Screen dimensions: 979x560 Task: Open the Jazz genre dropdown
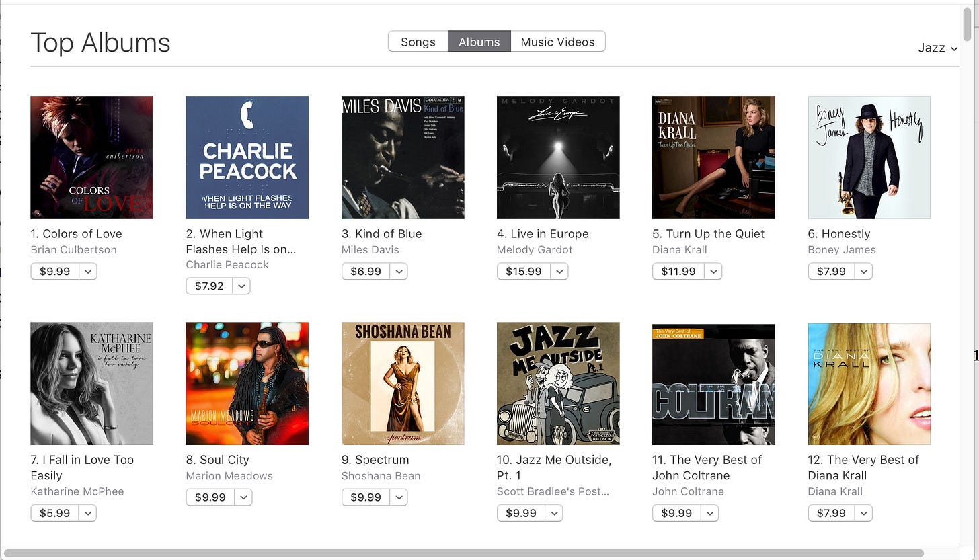click(938, 48)
